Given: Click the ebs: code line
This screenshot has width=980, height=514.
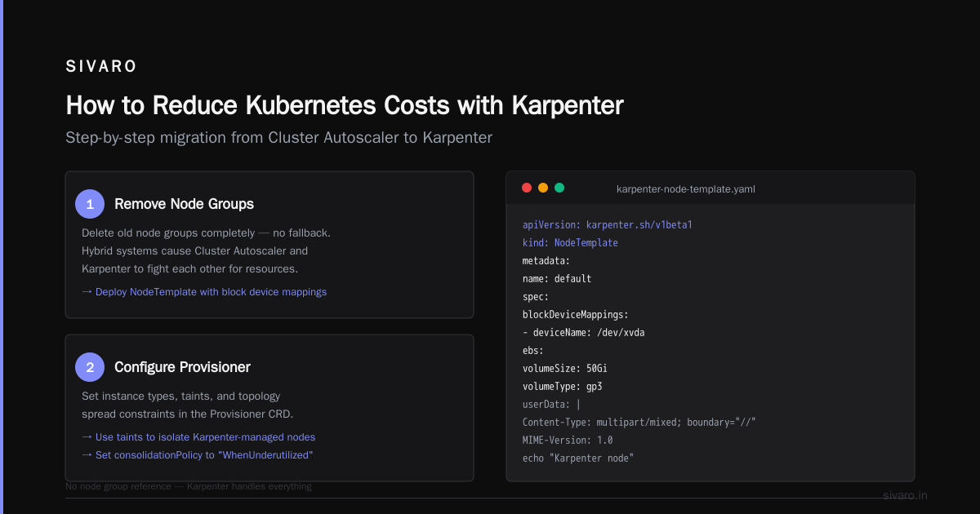Looking at the screenshot, I should (533, 350).
